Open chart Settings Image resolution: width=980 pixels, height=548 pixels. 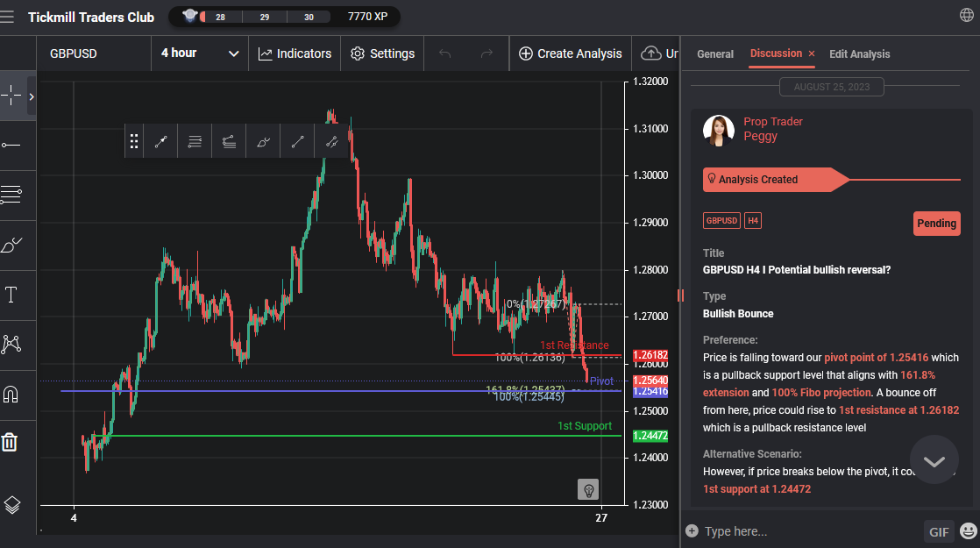click(382, 53)
